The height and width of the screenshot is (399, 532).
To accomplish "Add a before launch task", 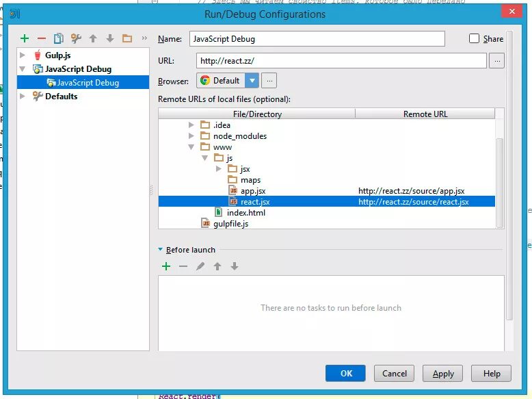I will (x=166, y=266).
